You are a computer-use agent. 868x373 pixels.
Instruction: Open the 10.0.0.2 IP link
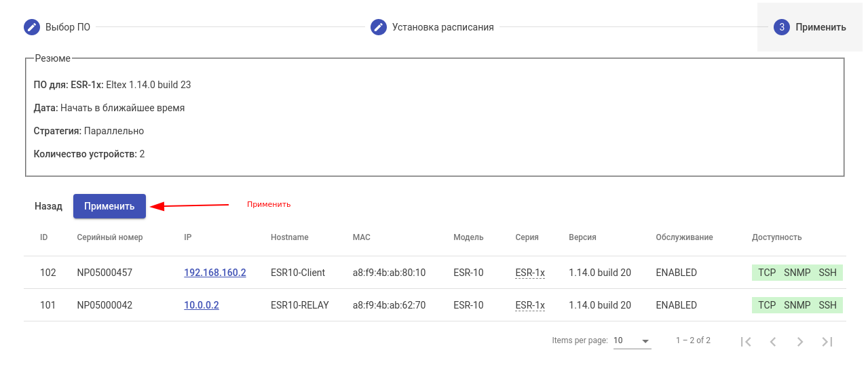pyautogui.click(x=201, y=305)
